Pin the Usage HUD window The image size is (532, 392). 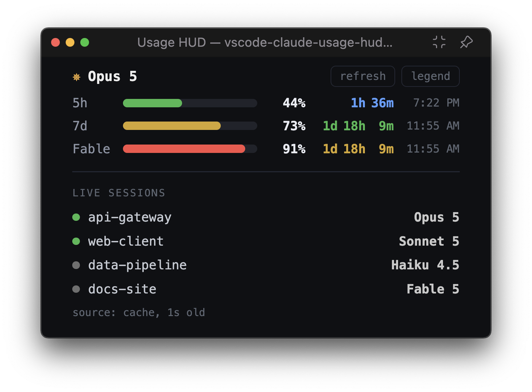coord(466,43)
